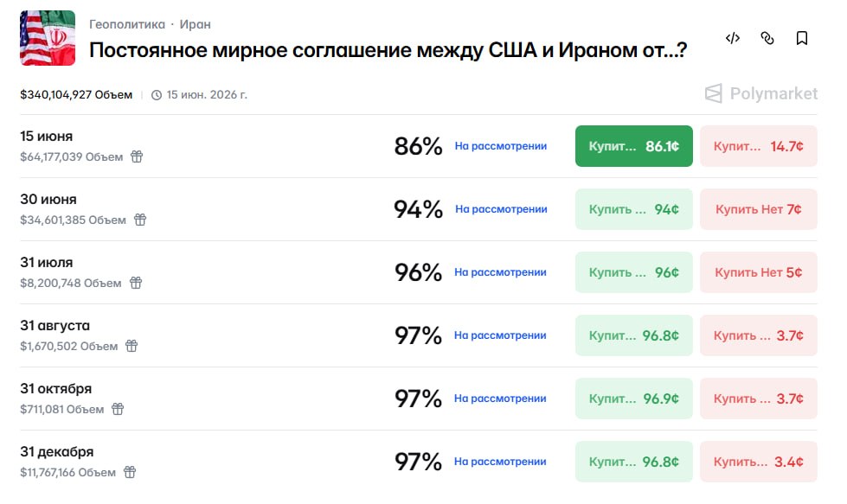Copy the market link via chain icon

tap(767, 38)
